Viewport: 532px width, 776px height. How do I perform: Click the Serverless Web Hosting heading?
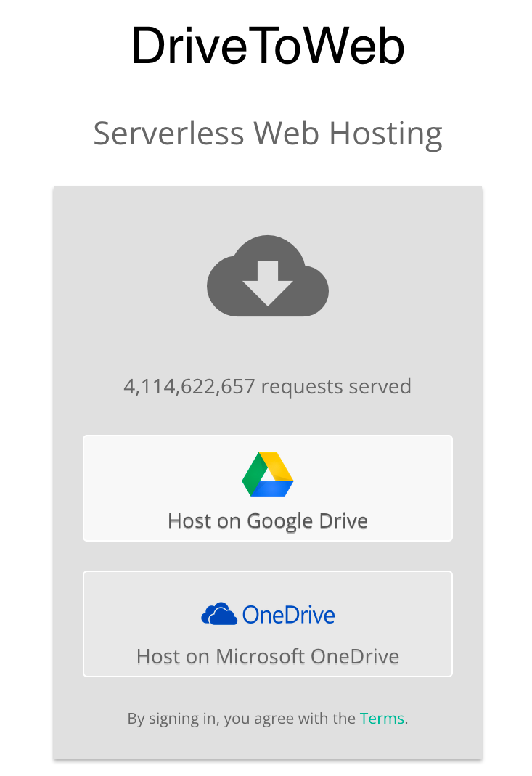pos(268,134)
